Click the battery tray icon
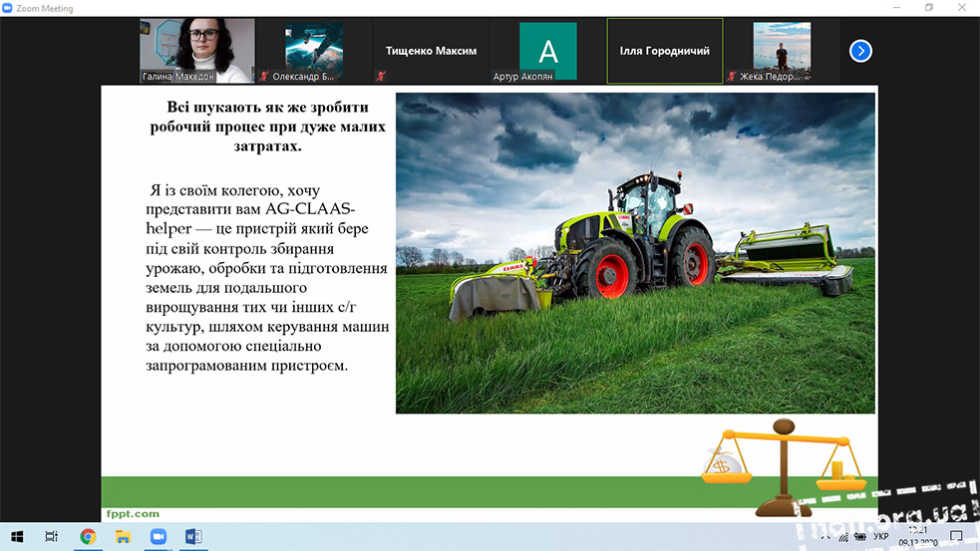Image resolution: width=980 pixels, height=551 pixels. (x=860, y=537)
